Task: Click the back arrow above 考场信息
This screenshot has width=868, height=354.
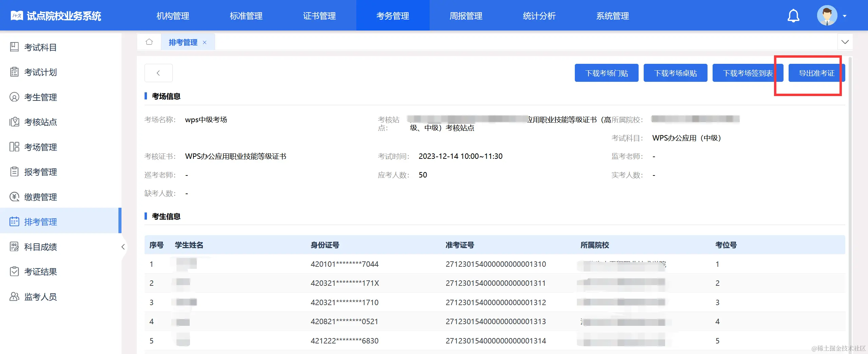Action: [x=158, y=73]
